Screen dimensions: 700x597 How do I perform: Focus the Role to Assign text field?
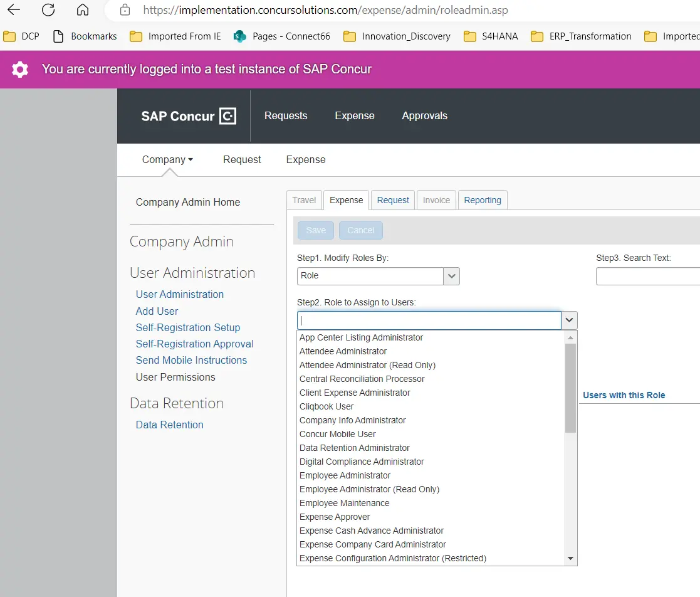click(x=429, y=320)
